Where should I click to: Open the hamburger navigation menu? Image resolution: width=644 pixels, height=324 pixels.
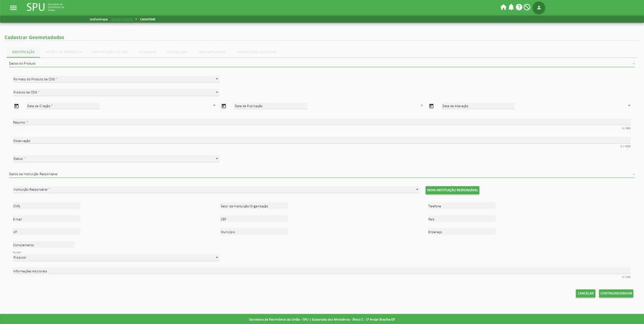(x=13, y=7)
